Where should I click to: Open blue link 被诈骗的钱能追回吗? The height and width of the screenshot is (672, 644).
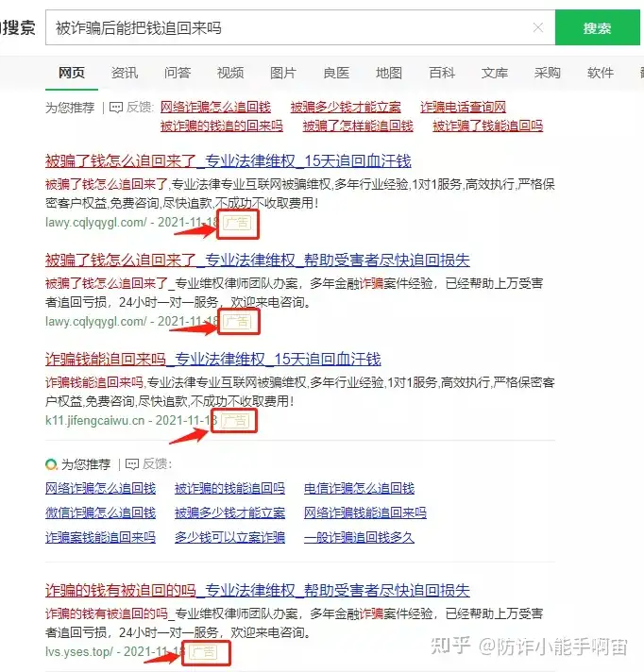click(x=229, y=489)
